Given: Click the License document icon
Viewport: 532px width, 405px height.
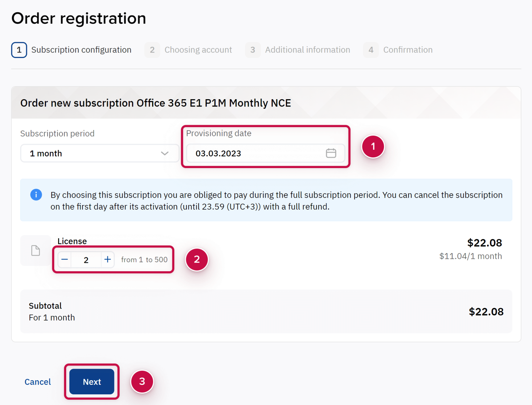Looking at the screenshot, I should coord(36,251).
